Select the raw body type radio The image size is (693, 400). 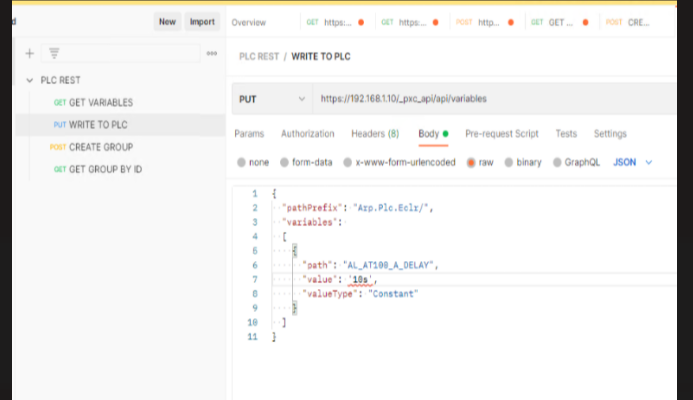[x=471, y=163]
